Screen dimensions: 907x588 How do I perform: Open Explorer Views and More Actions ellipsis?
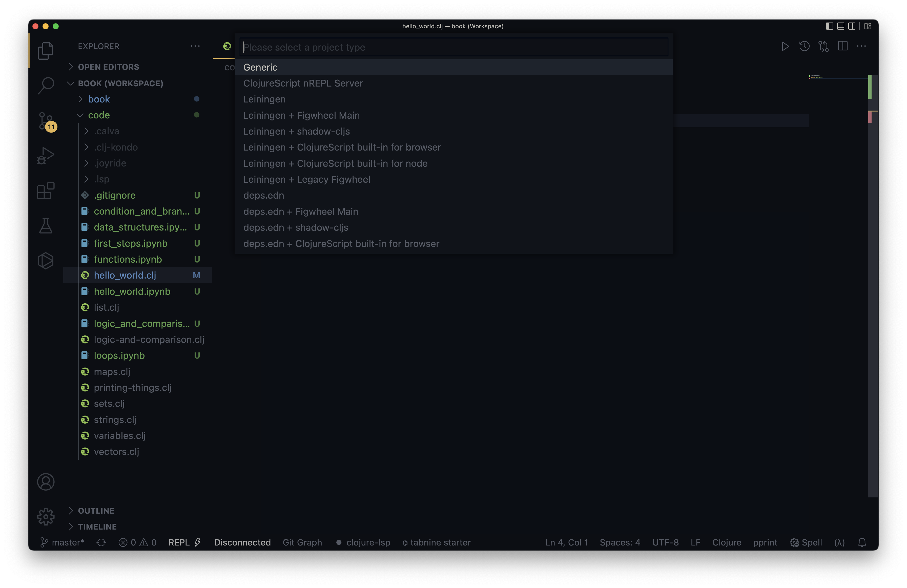point(195,46)
